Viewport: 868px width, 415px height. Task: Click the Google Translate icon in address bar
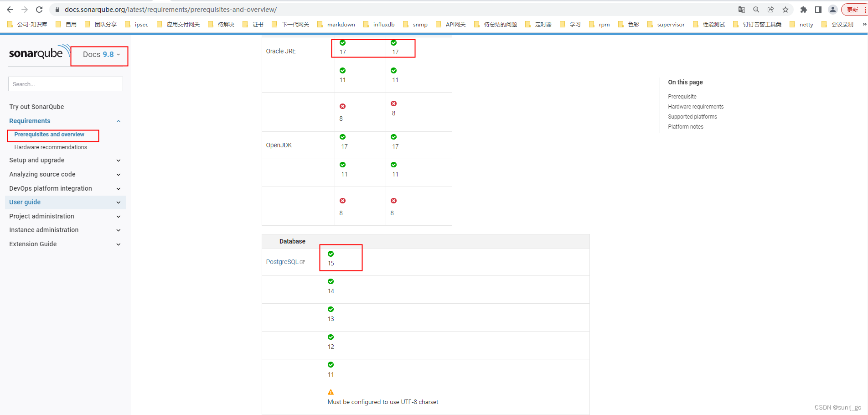(x=742, y=10)
